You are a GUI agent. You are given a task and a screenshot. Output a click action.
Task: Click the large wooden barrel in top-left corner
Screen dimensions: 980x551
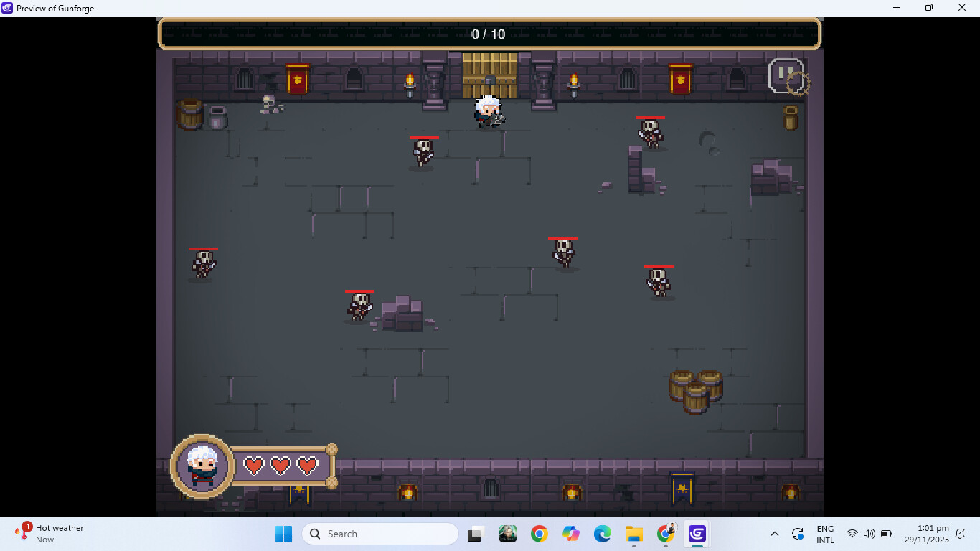pos(190,115)
